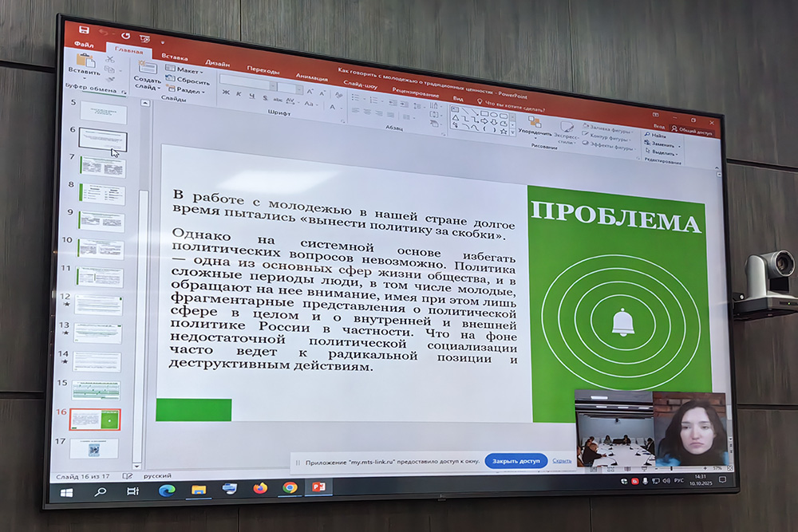Open the font size dropdown
This screenshot has width=798, height=532.
298,89
